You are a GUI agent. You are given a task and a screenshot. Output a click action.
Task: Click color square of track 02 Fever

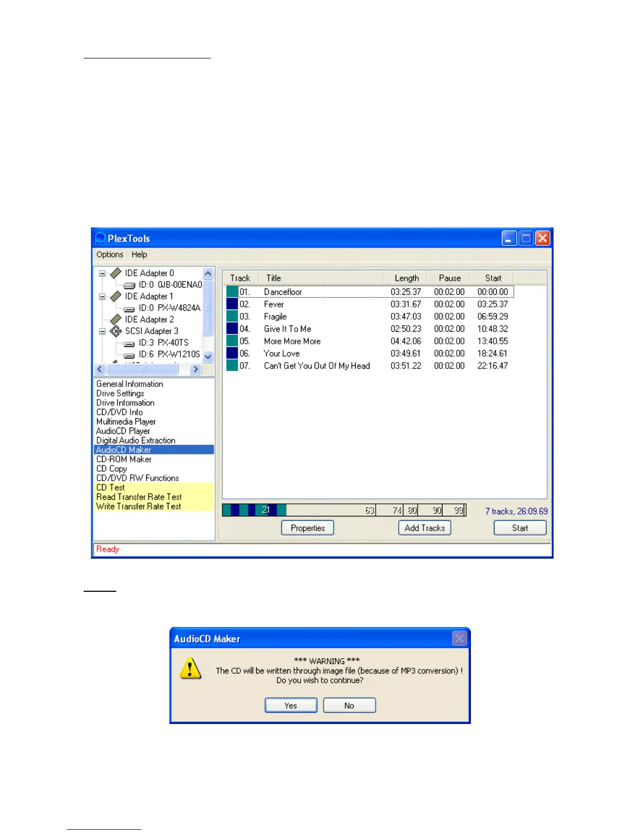(232, 304)
